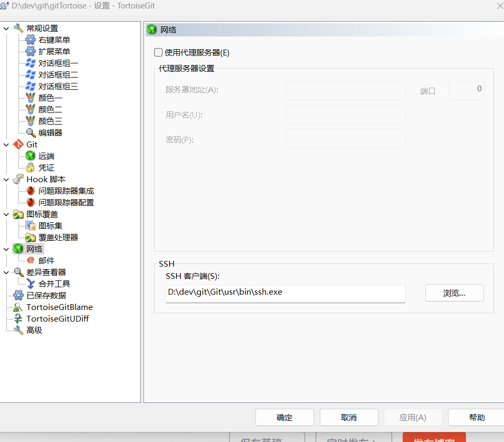Select 已保存数据 in the settings tree

click(x=46, y=295)
